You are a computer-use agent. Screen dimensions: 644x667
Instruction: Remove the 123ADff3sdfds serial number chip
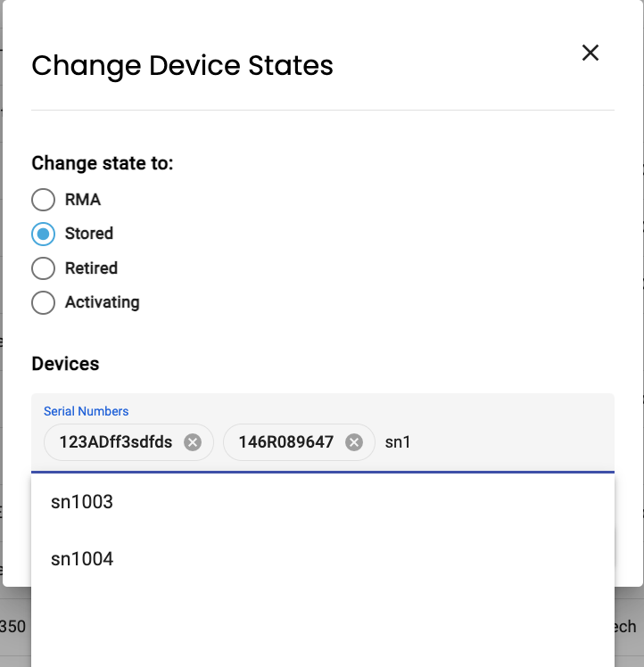point(193,442)
